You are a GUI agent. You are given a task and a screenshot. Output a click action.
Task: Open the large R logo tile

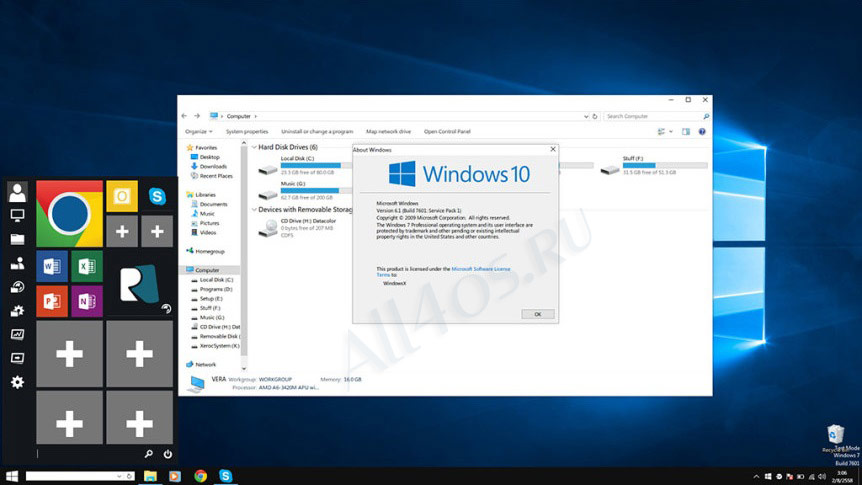tap(140, 284)
